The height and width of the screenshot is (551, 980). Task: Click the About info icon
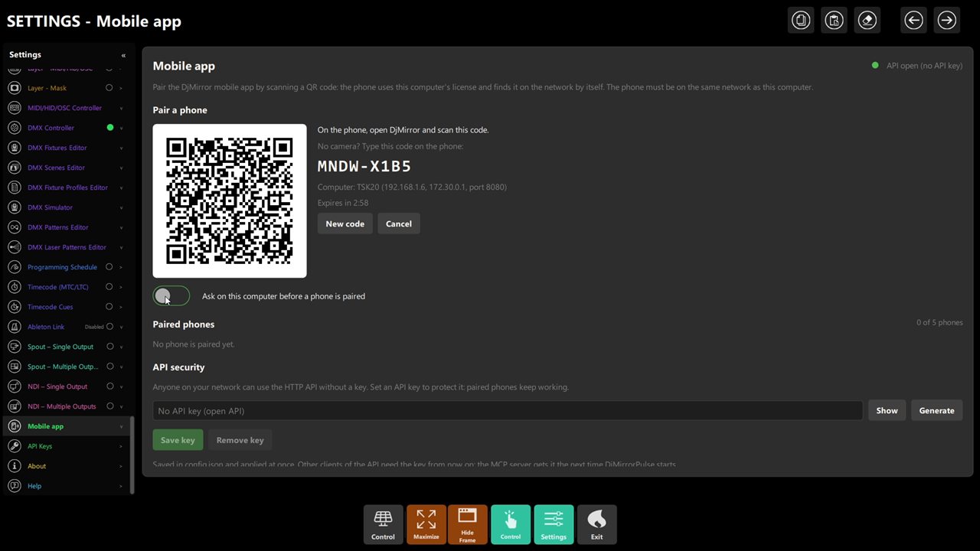coord(14,466)
